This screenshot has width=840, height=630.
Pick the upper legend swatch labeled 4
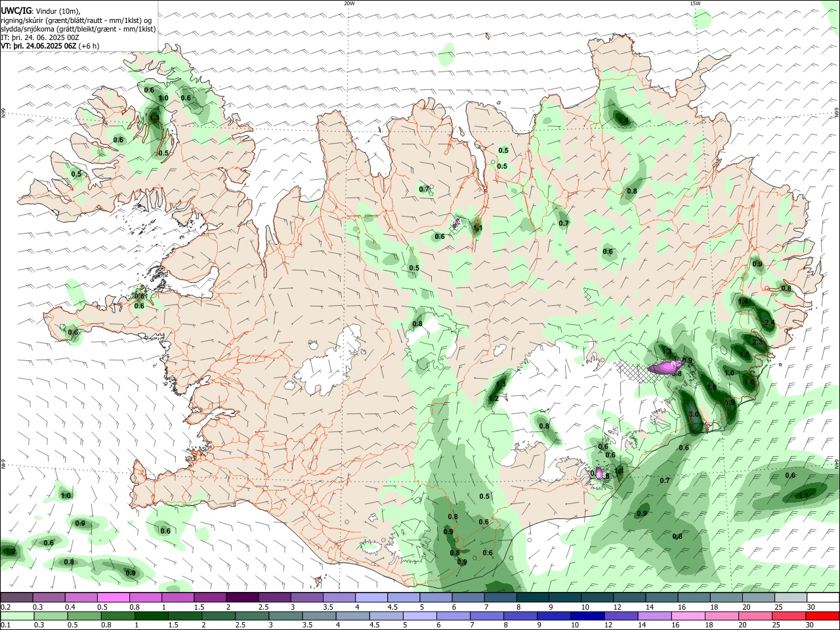tap(371, 597)
